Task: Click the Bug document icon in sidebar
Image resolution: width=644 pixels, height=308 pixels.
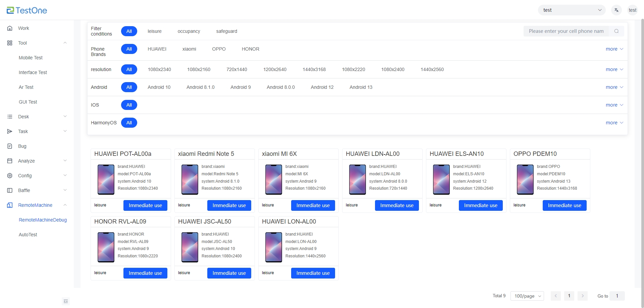Action: (x=10, y=146)
